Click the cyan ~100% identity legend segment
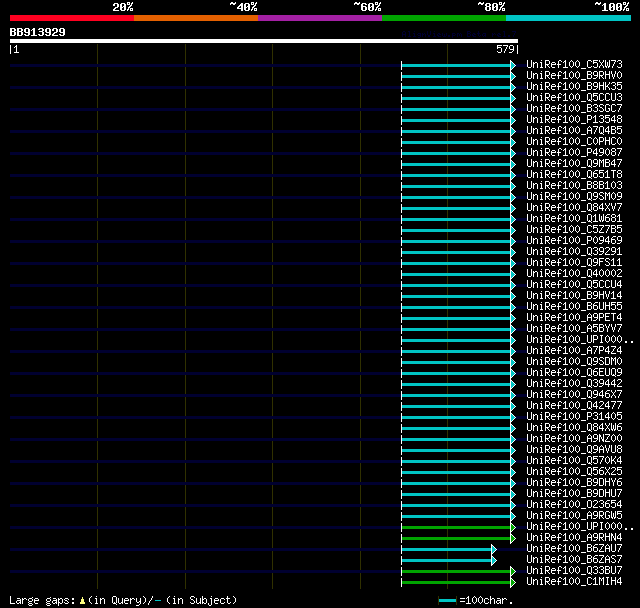640x608 pixels. (x=569, y=18)
